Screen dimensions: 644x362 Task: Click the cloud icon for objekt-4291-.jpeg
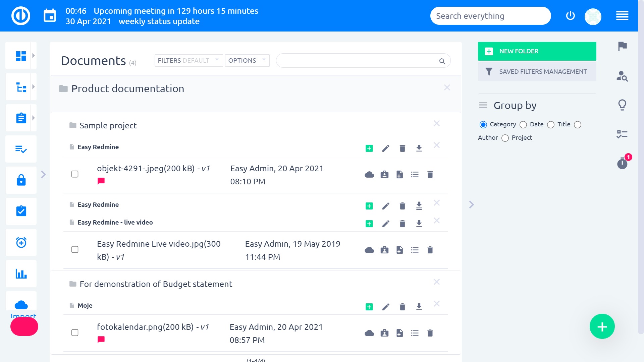(369, 174)
